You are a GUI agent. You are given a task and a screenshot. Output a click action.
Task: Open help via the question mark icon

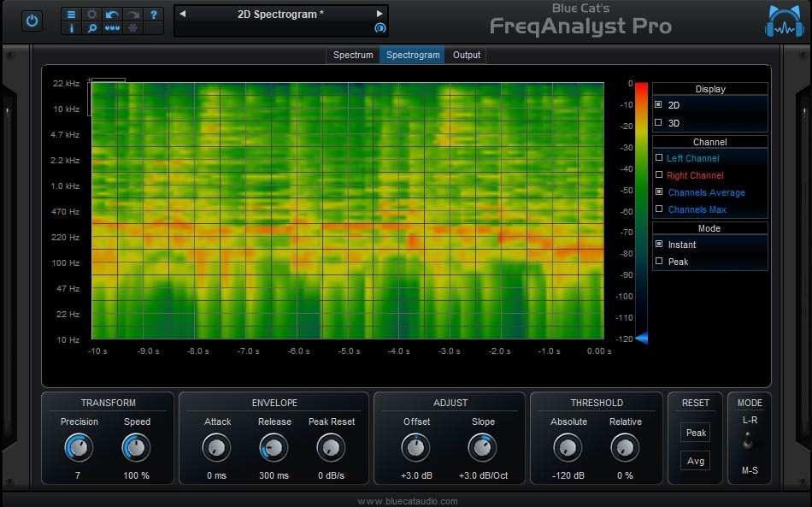(x=154, y=14)
